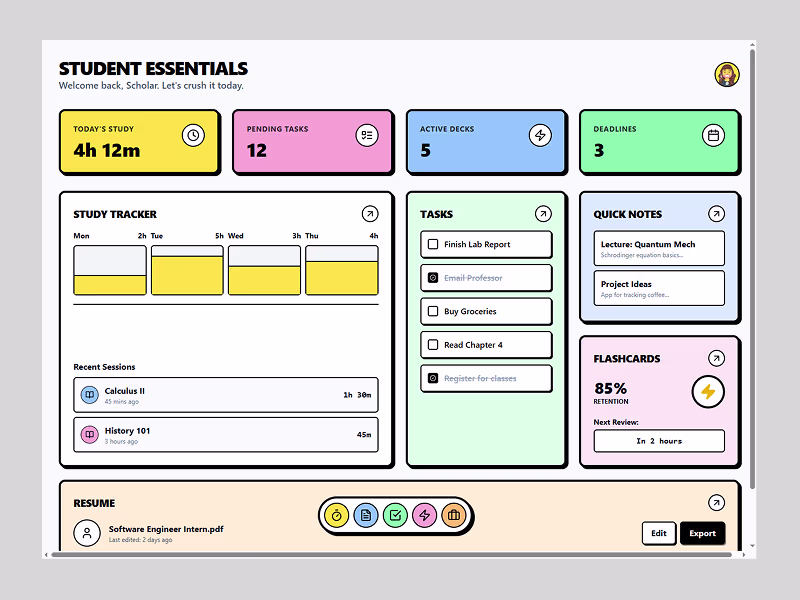The image size is (800, 600).
Task: Click the '85%' retention value
Action: 610,389
